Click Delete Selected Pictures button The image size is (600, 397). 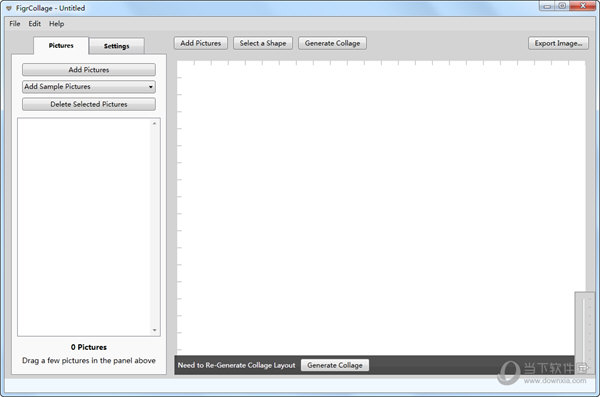pos(89,104)
